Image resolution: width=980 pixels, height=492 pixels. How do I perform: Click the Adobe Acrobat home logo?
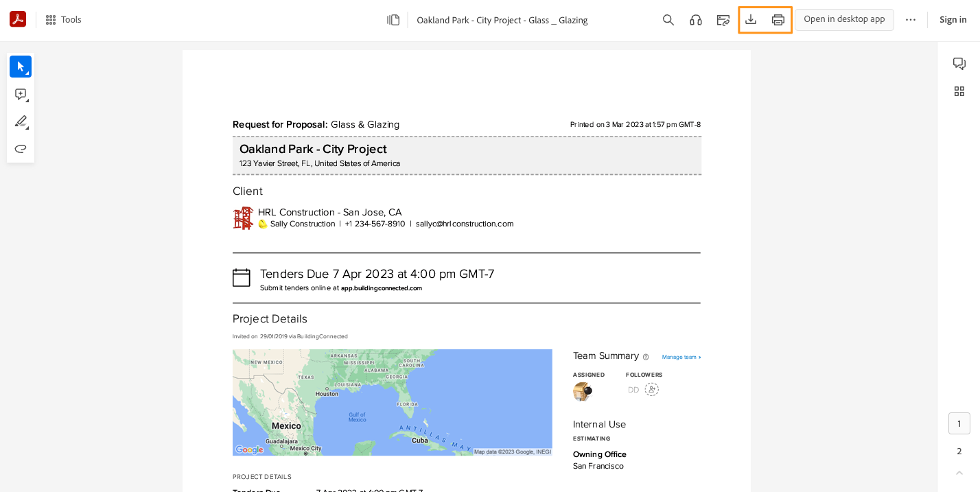pos(18,20)
